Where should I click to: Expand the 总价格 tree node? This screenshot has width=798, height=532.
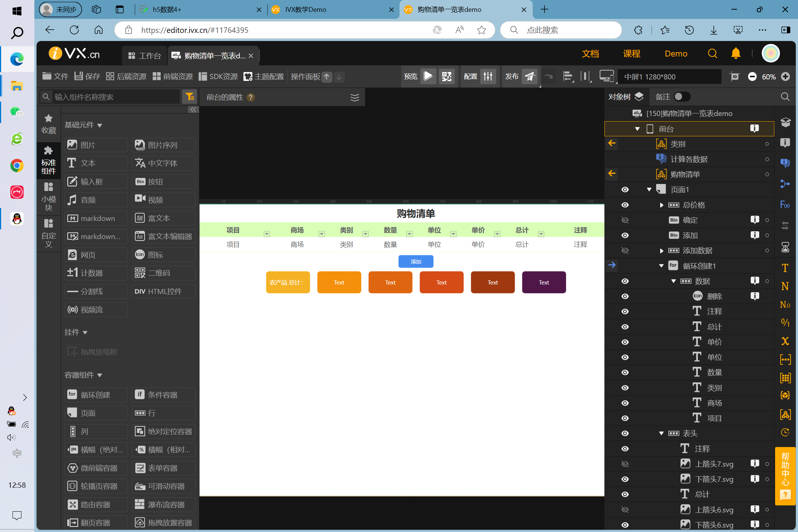coord(662,205)
